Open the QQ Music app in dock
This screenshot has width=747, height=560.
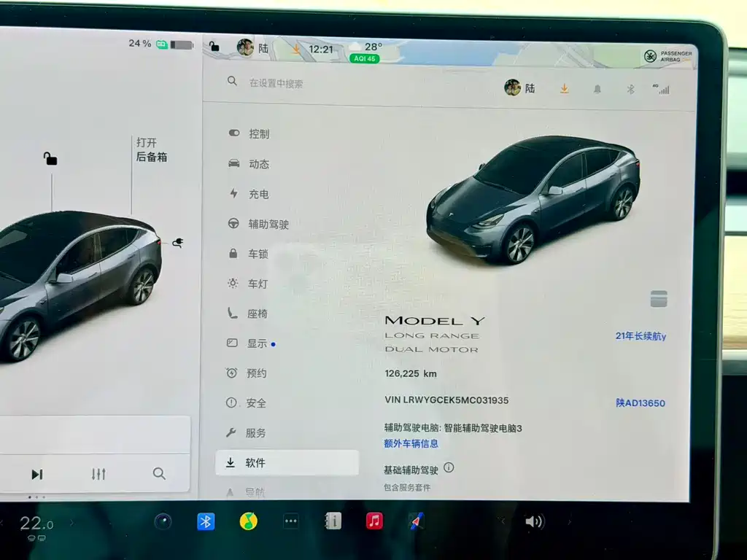point(248,521)
